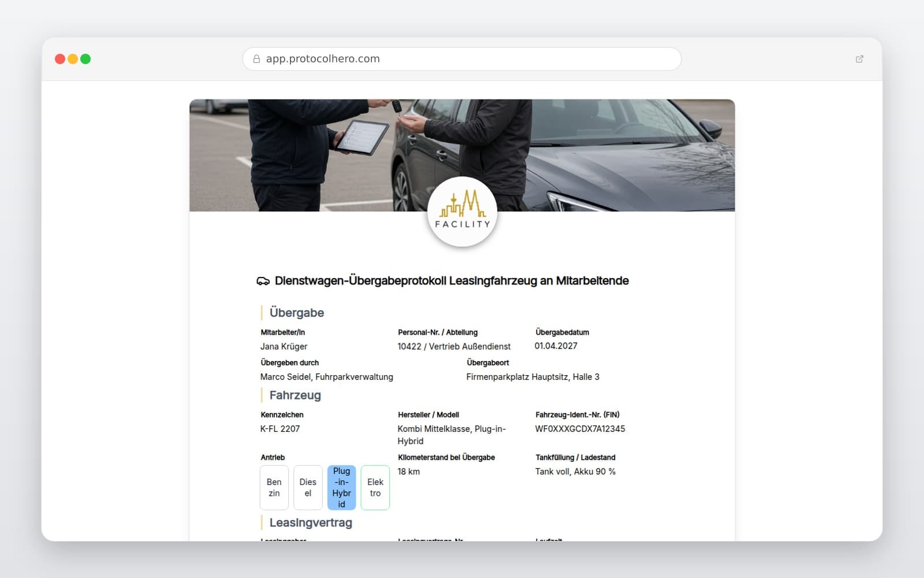The width and height of the screenshot is (924, 578).
Task: Toggle the Plug-in-Hybrid drive option
Action: click(341, 487)
